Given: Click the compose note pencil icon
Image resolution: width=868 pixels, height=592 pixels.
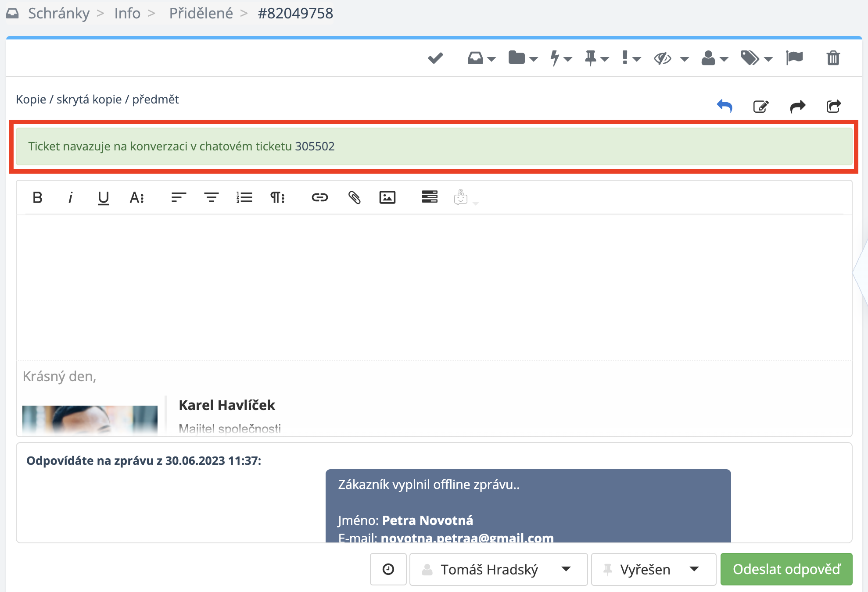Looking at the screenshot, I should 760,106.
